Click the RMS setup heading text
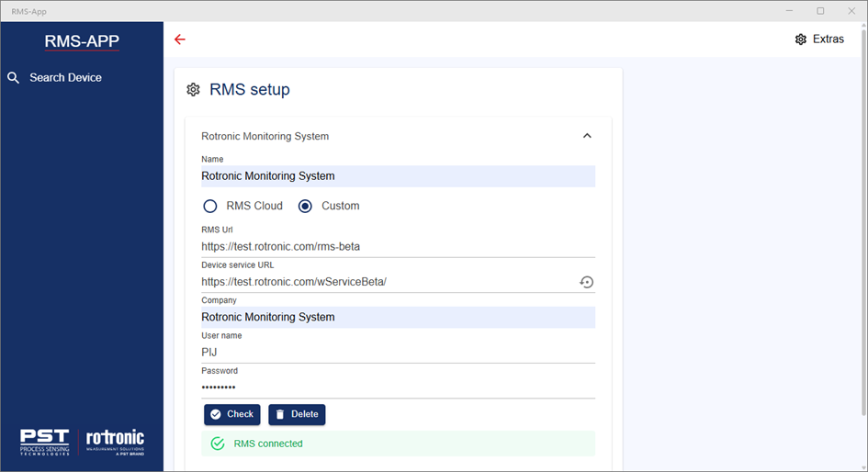The image size is (868, 472). pos(250,90)
